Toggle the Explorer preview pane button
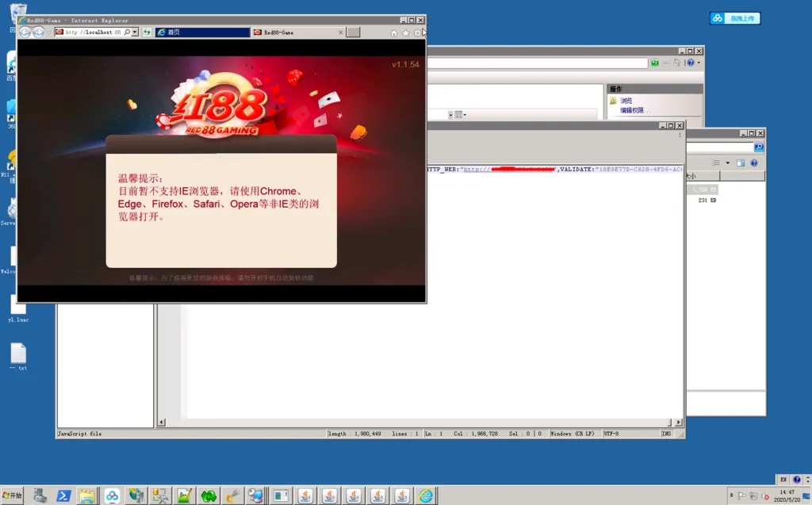This screenshot has width=812, height=505. pyautogui.click(x=740, y=163)
